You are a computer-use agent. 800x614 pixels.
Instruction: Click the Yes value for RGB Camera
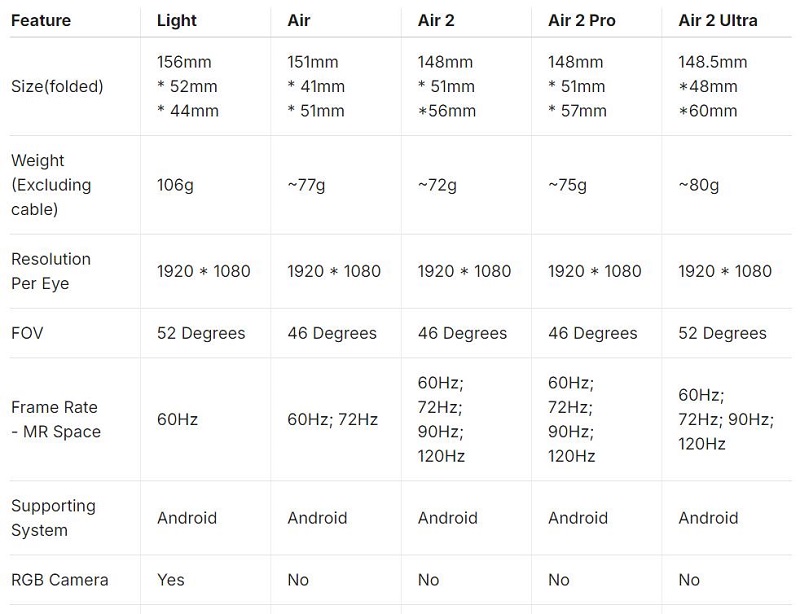coord(171,580)
